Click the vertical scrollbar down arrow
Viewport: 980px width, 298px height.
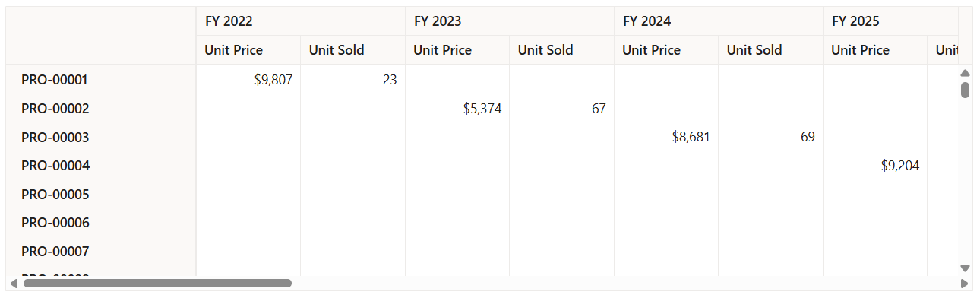point(966,268)
